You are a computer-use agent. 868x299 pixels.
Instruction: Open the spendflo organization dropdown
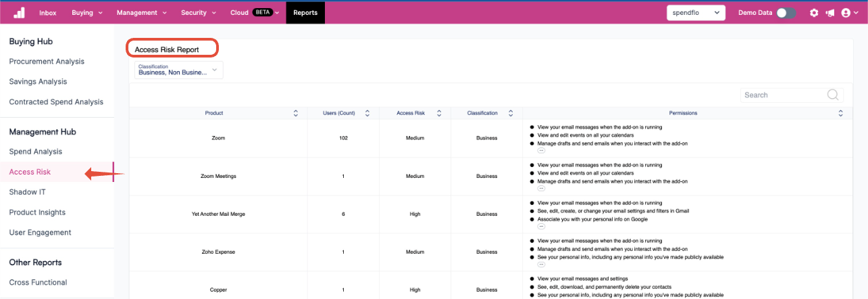[x=696, y=13]
